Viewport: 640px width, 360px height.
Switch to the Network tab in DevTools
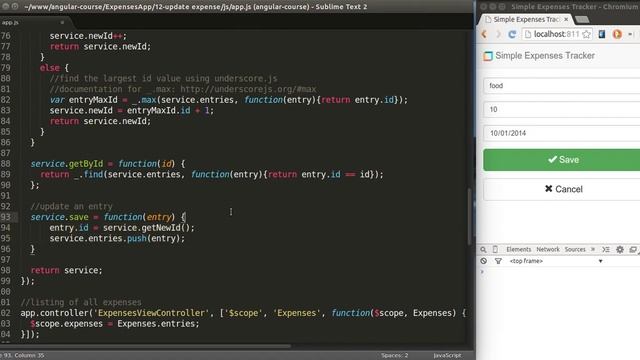coord(548,249)
